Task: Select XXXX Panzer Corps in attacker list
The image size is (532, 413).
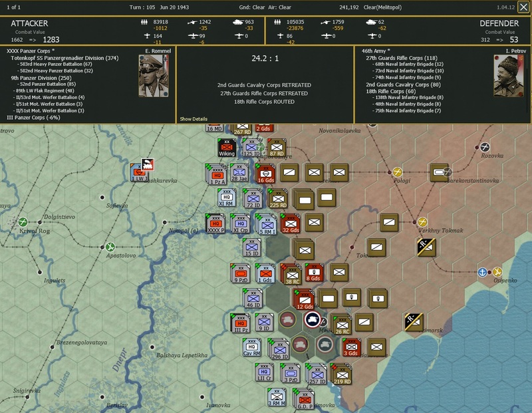Action: tap(30, 51)
